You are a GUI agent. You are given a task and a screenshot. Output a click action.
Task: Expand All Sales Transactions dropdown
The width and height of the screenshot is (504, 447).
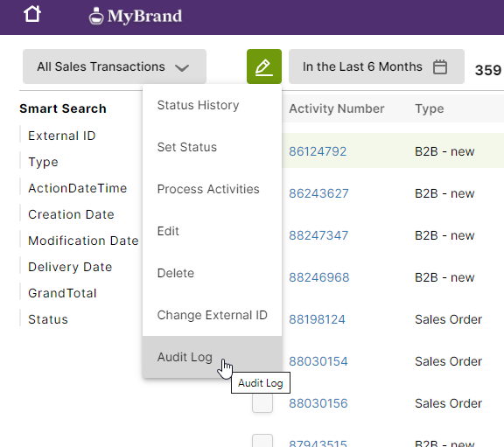(115, 66)
